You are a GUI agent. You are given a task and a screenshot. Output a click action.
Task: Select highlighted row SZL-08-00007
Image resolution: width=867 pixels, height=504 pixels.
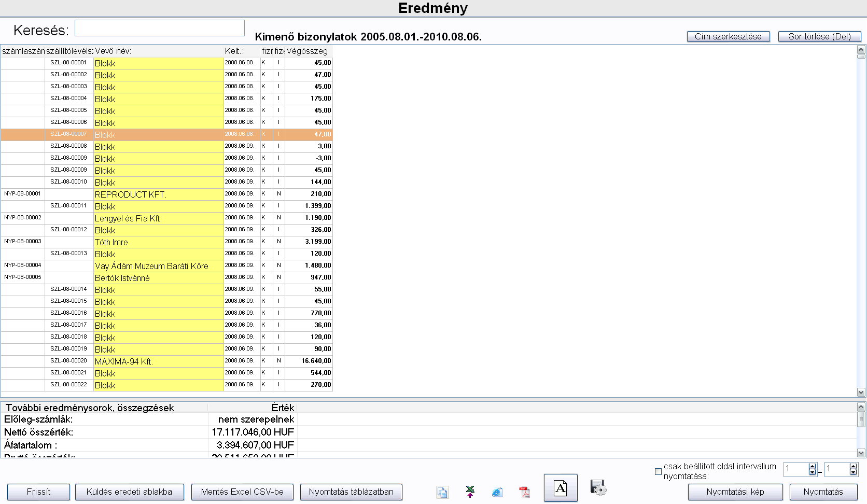(x=166, y=134)
